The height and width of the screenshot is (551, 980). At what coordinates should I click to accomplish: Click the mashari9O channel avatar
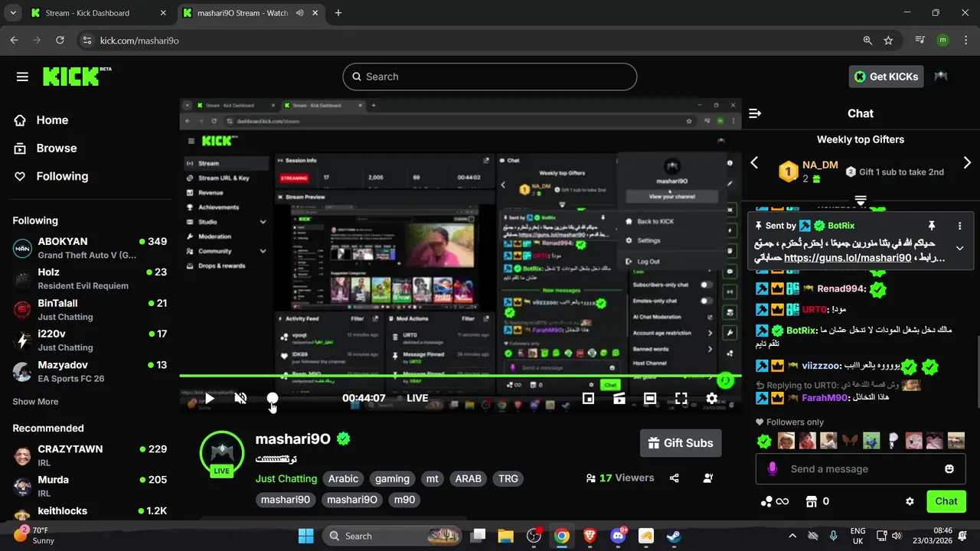pyautogui.click(x=221, y=452)
